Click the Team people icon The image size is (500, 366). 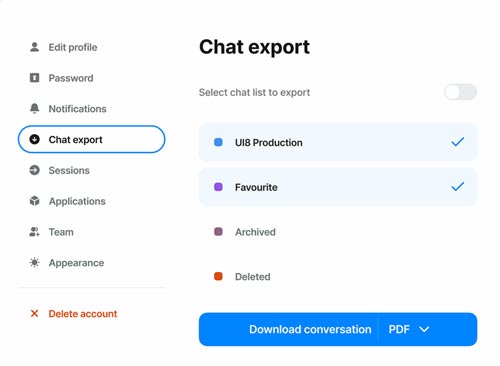point(34,232)
